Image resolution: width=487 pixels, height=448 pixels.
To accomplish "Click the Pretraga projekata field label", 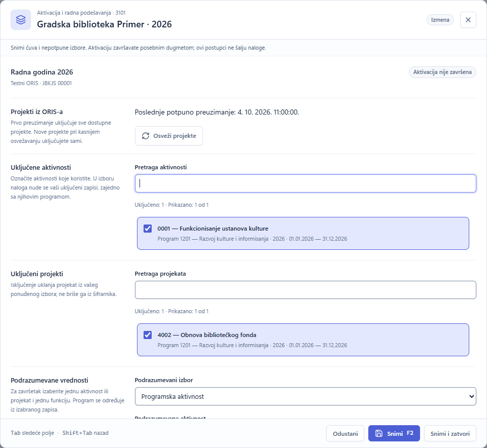I will pyautogui.click(x=160, y=274).
